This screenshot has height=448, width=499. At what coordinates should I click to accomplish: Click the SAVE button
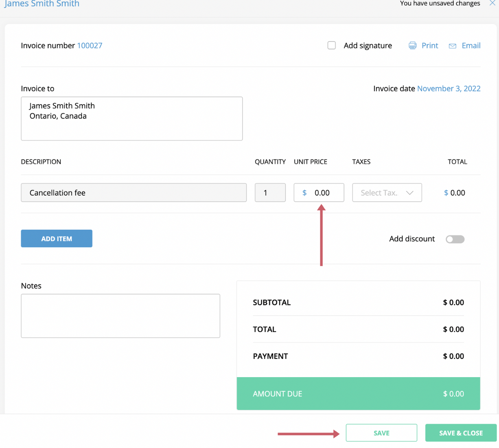coord(381,433)
